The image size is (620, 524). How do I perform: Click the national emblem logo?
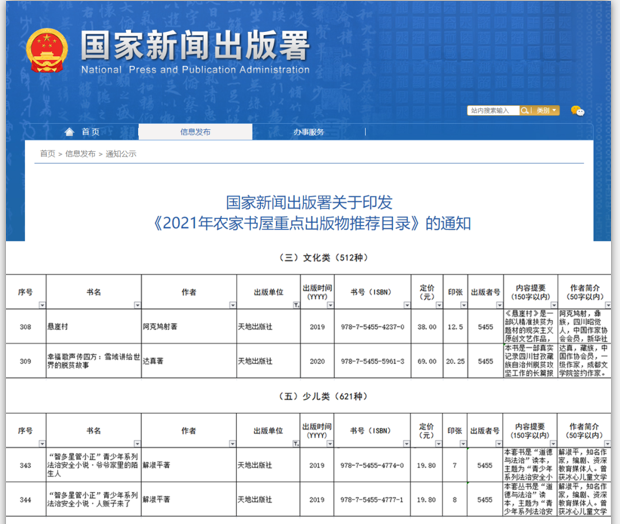(x=47, y=50)
